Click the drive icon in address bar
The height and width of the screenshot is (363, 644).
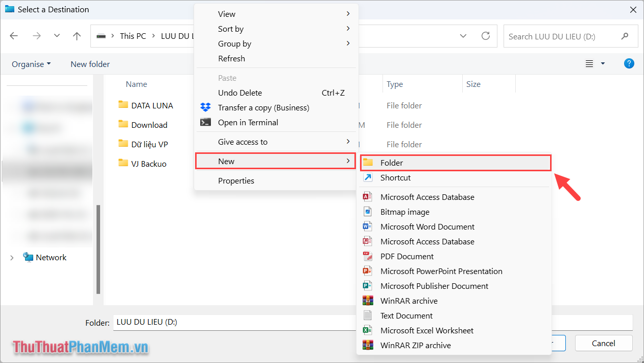pos(102,36)
